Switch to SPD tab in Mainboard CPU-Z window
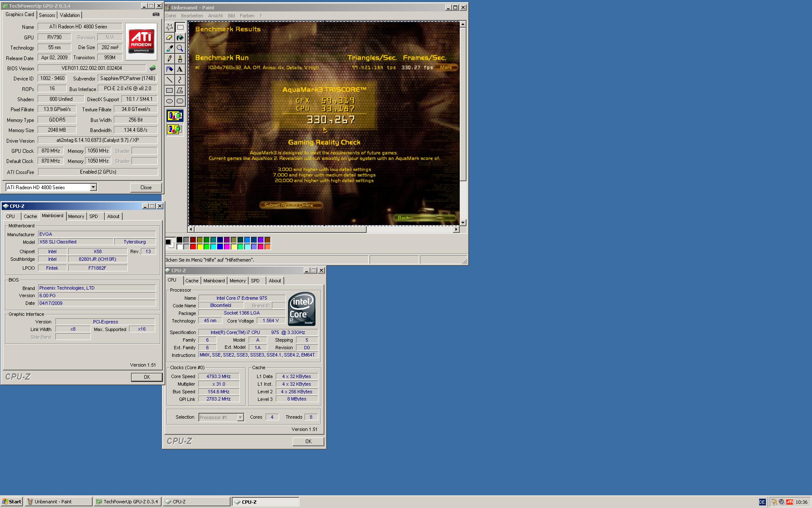This screenshot has width=812, height=508. (93, 216)
